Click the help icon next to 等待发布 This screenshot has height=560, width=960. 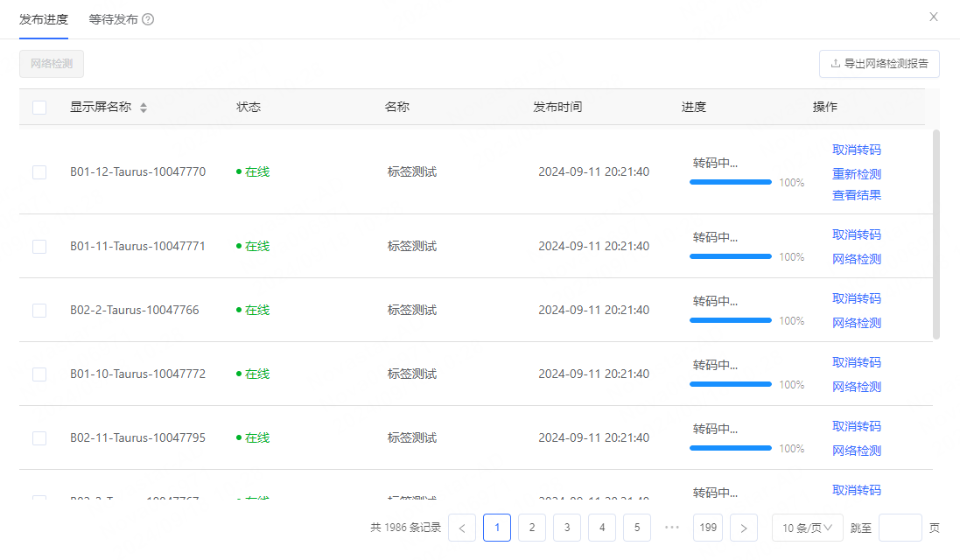148,19
